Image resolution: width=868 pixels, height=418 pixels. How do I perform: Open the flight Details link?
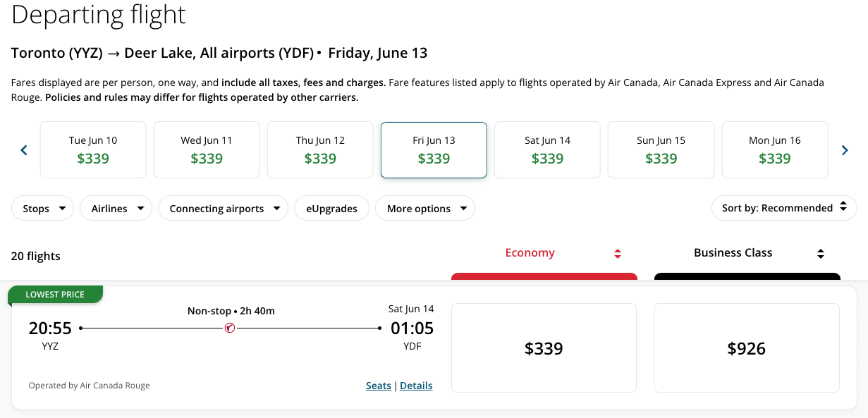tap(416, 386)
